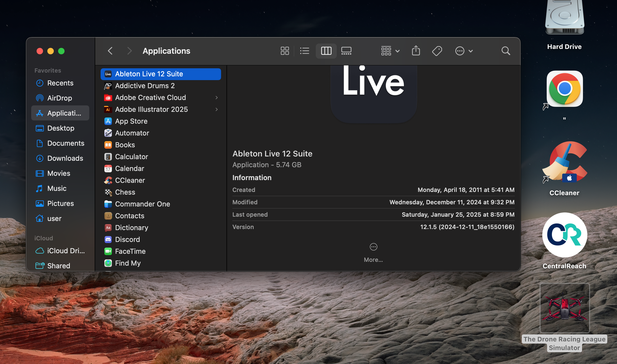
Task: Select the Commander One app icon
Action: tap(108, 204)
